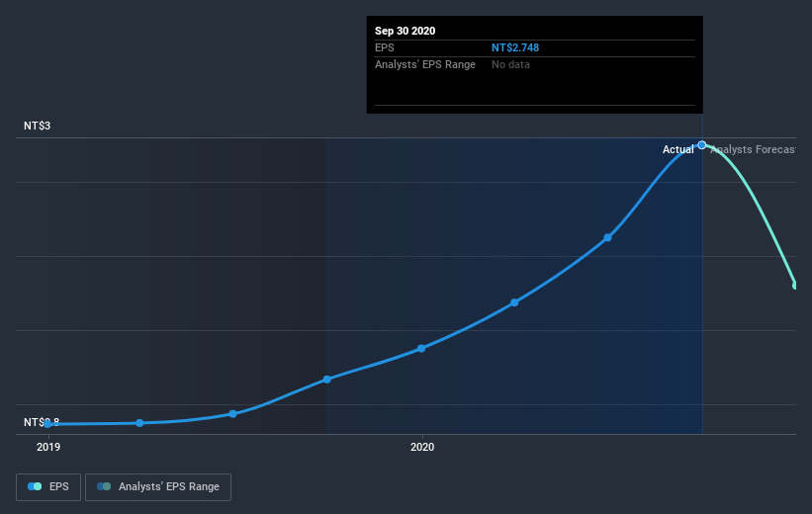Click the No data text in tooltip

point(510,64)
